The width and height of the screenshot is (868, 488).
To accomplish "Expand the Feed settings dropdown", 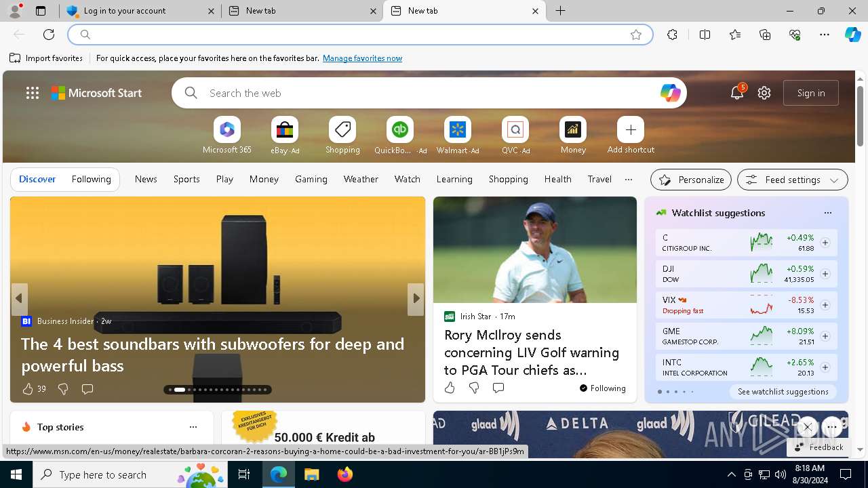I will tap(792, 180).
